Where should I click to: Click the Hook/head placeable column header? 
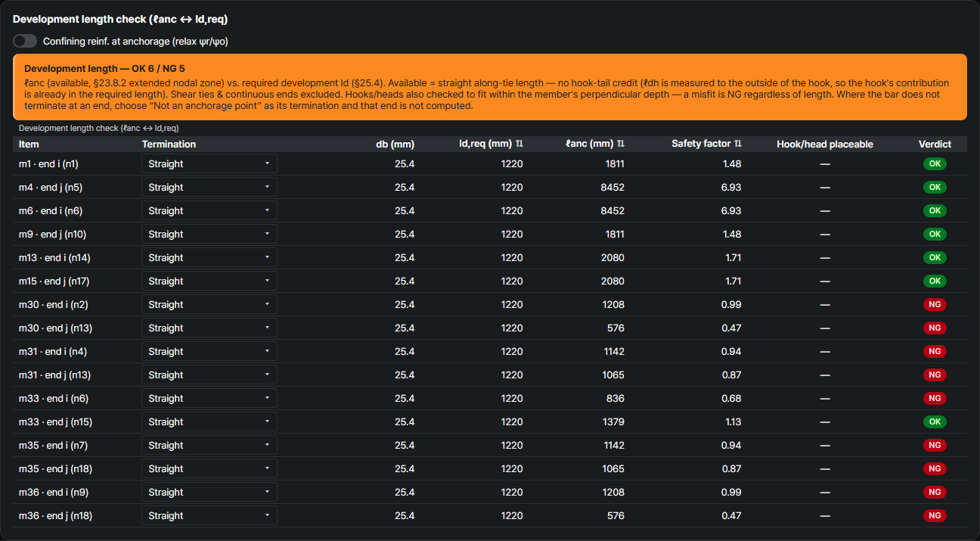click(825, 144)
